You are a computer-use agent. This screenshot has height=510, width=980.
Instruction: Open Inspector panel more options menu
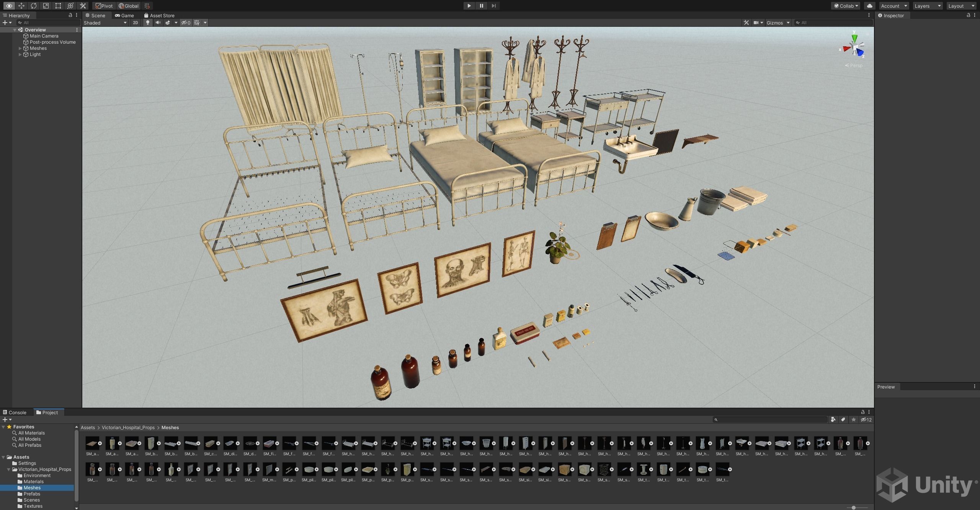pyautogui.click(x=975, y=15)
